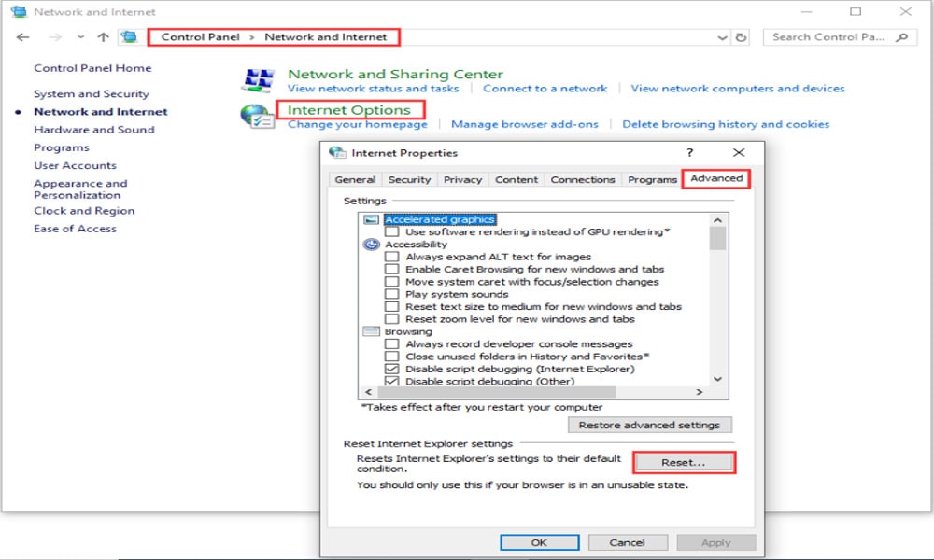Expand the address bar history dropdown
934x560 pixels.
point(723,37)
